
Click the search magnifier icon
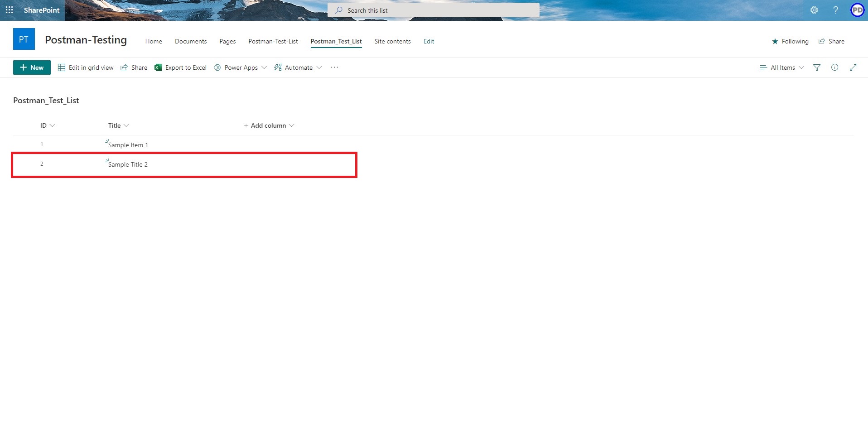(338, 10)
